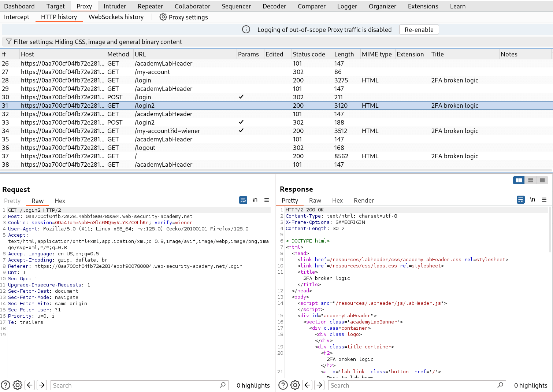Open the Render view of the Response

[364, 200]
